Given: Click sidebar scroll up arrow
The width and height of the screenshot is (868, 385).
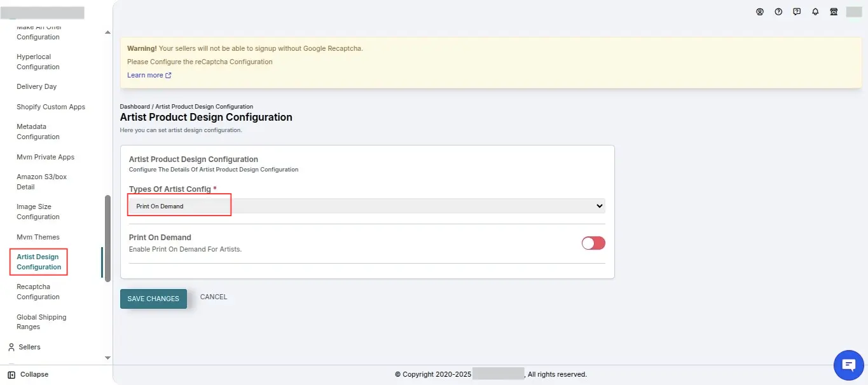Looking at the screenshot, I should (107, 32).
